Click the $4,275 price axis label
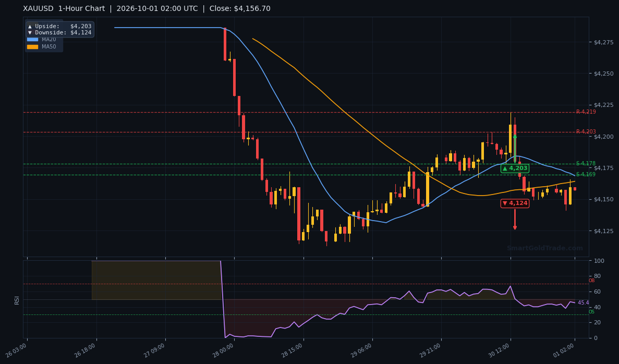This screenshot has height=364, width=619. pyautogui.click(x=603, y=42)
